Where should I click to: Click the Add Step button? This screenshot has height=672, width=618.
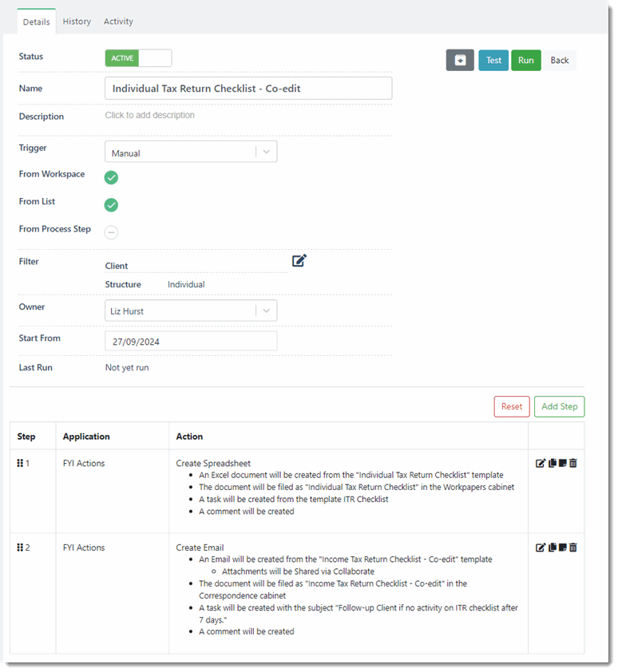click(x=559, y=406)
